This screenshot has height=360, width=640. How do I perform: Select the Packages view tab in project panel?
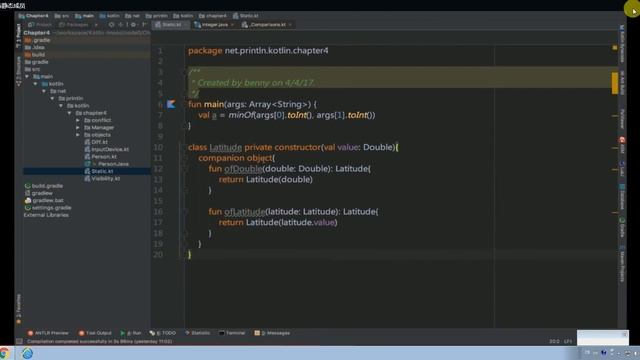[x=73, y=25]
